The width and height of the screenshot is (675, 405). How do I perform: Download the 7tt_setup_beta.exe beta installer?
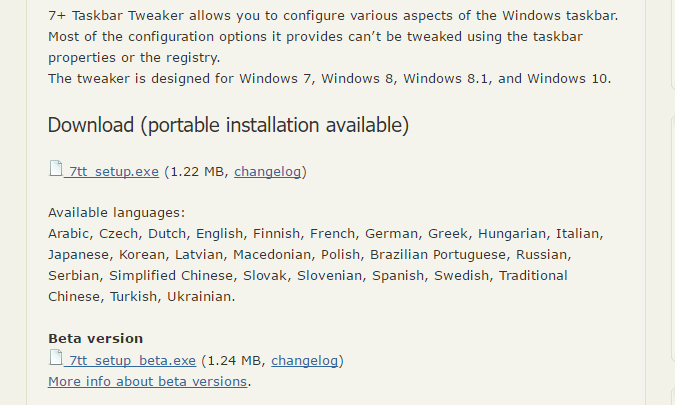pos(132,360)
